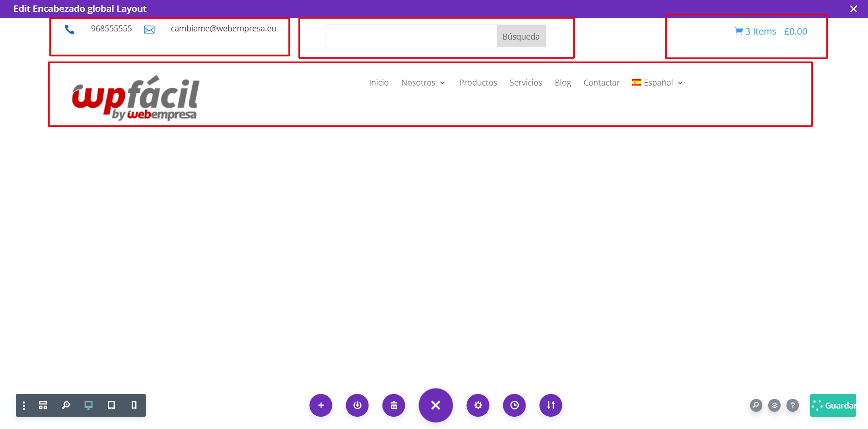868x429 pixels.
Task: Open the Divi builder options dots menu
Action: (x=24, y=405)
